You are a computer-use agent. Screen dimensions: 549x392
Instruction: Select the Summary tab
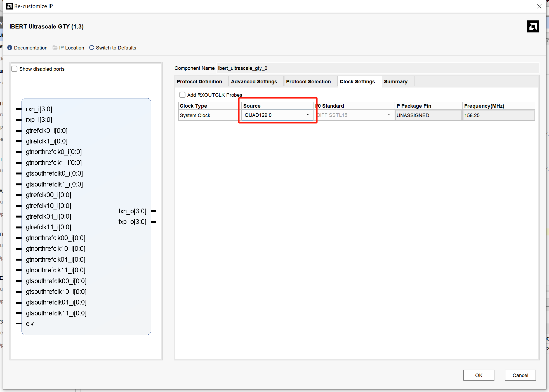coord(395,81)
